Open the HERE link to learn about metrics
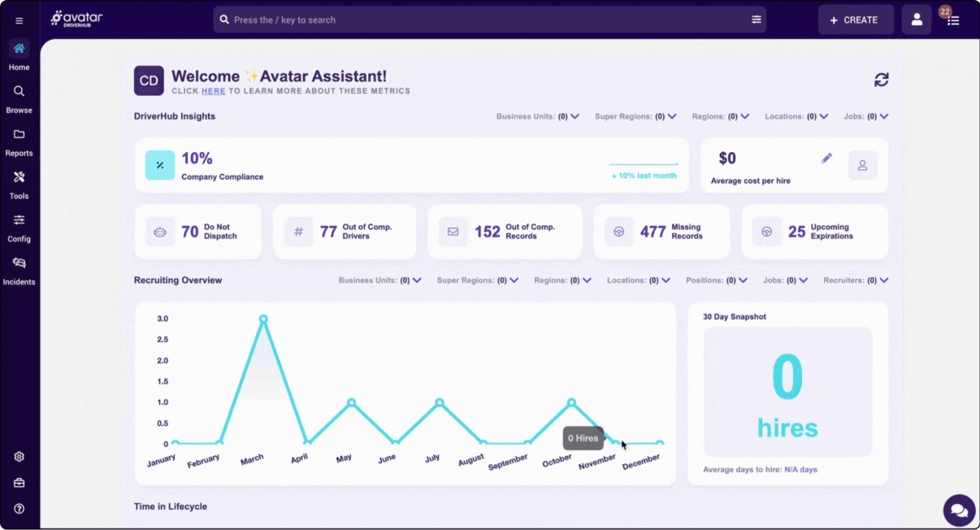 213,91
